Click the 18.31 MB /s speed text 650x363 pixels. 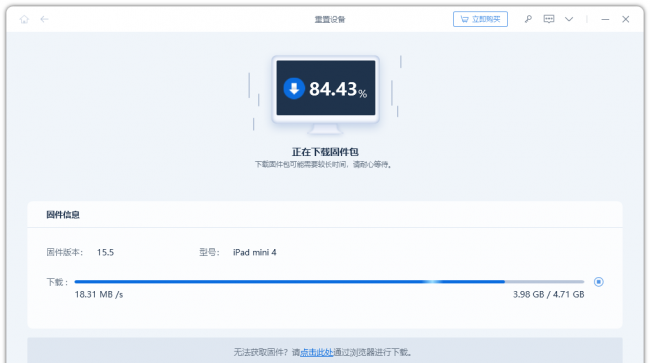click(x=99, y=295)
